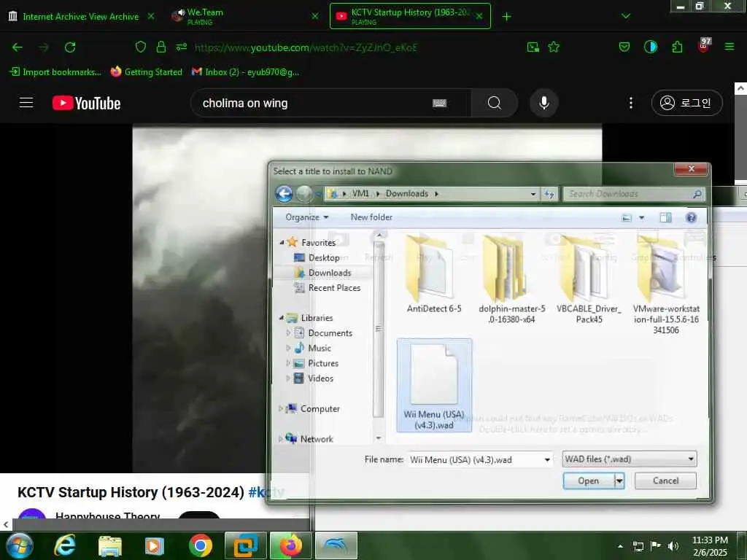Click Import bookmarks link
Screen dimensions: 747x560
[55, 72]
